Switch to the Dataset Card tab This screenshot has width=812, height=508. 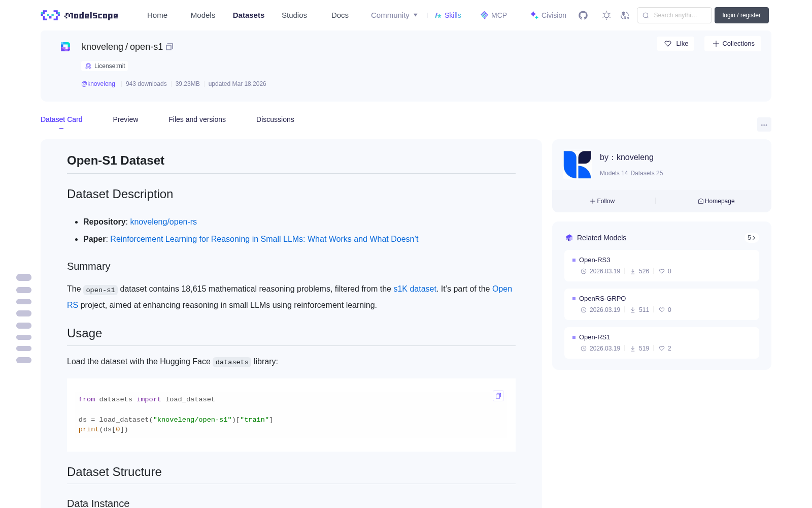61,119
